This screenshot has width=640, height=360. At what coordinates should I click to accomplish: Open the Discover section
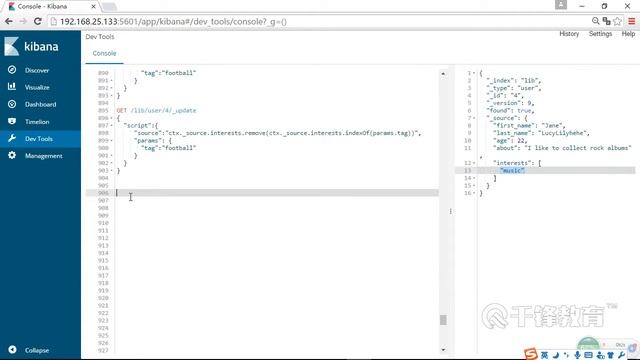click(37, 70)
